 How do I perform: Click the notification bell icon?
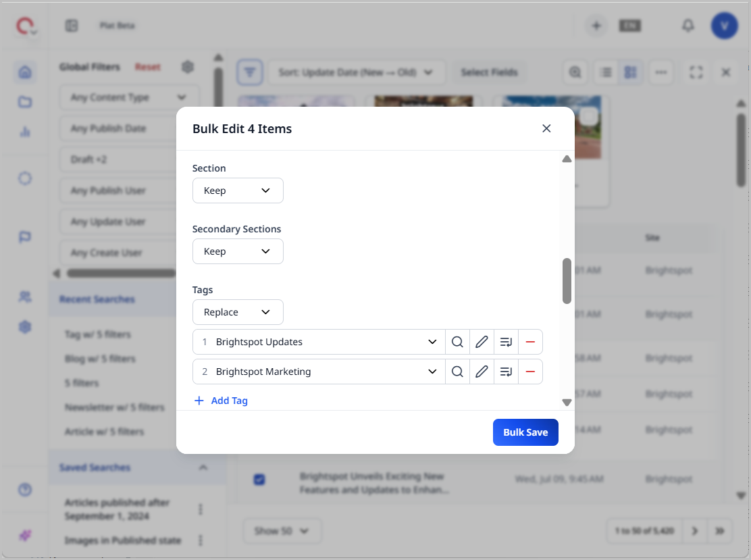688,26
